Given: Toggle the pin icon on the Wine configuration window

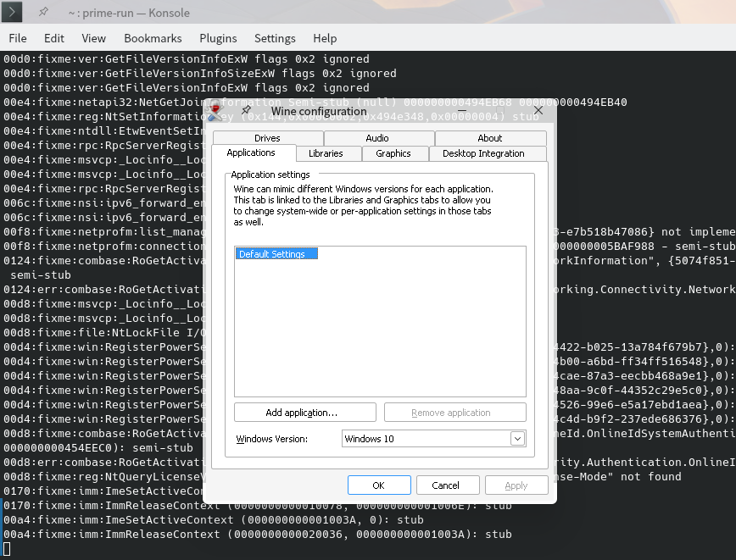Looking at the screenshot, I should 247,110.
